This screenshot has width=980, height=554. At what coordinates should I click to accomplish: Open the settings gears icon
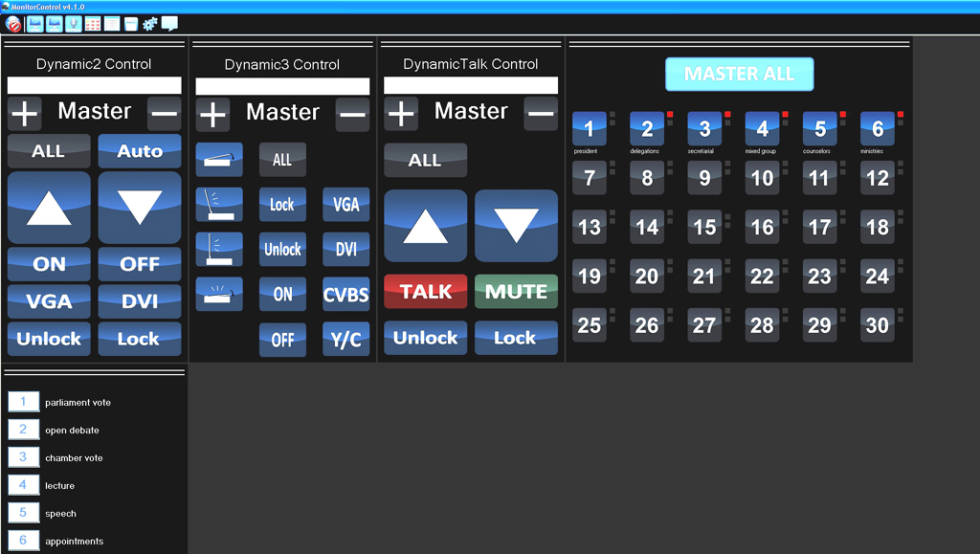pos(150,24)
